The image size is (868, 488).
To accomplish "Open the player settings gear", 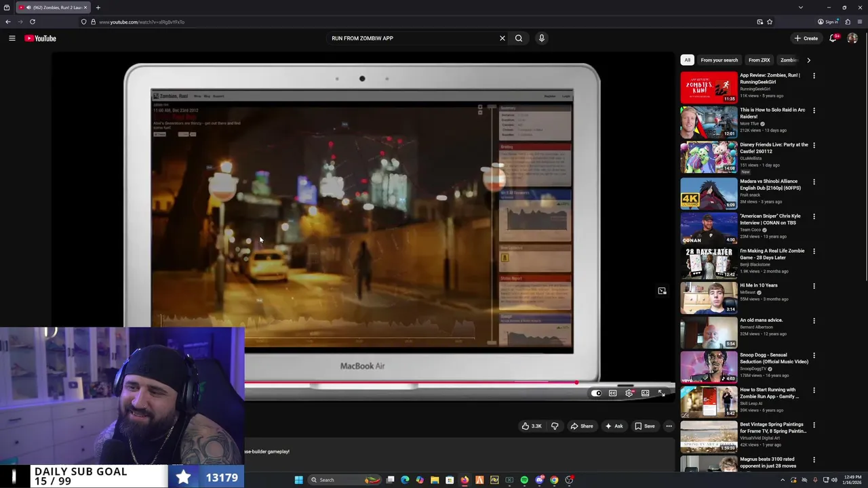I will tap(629, 393).
